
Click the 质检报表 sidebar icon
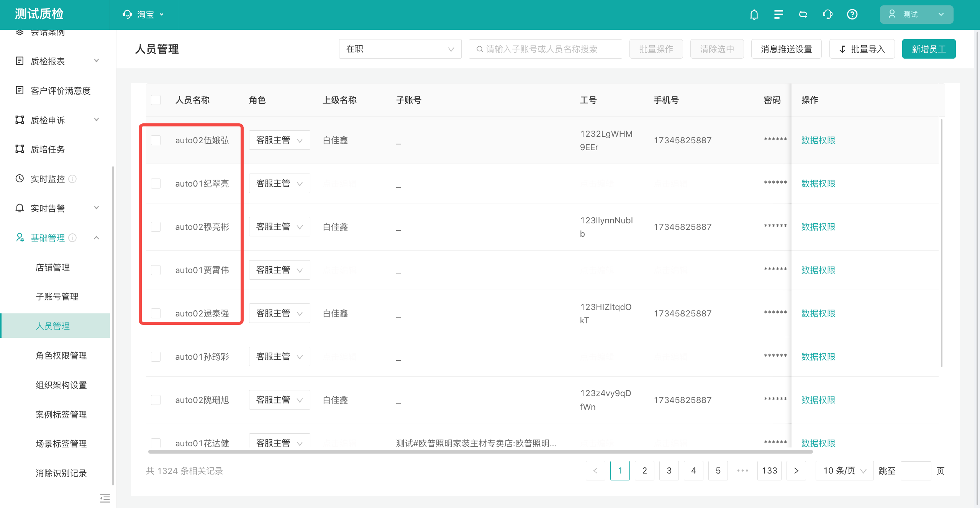[x=20, y=61]
